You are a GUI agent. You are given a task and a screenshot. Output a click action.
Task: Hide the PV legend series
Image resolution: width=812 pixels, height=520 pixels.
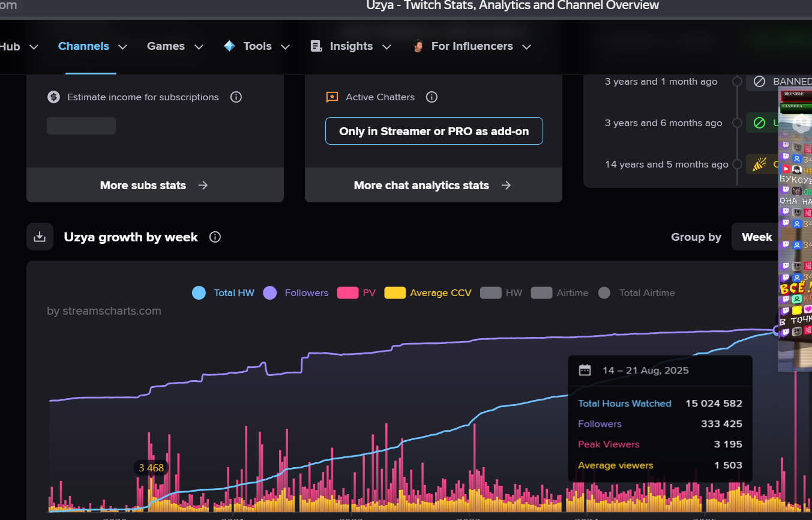356,292
